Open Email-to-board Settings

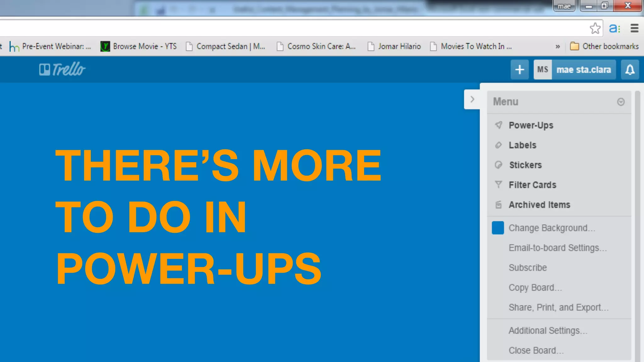tap(558, 248)
